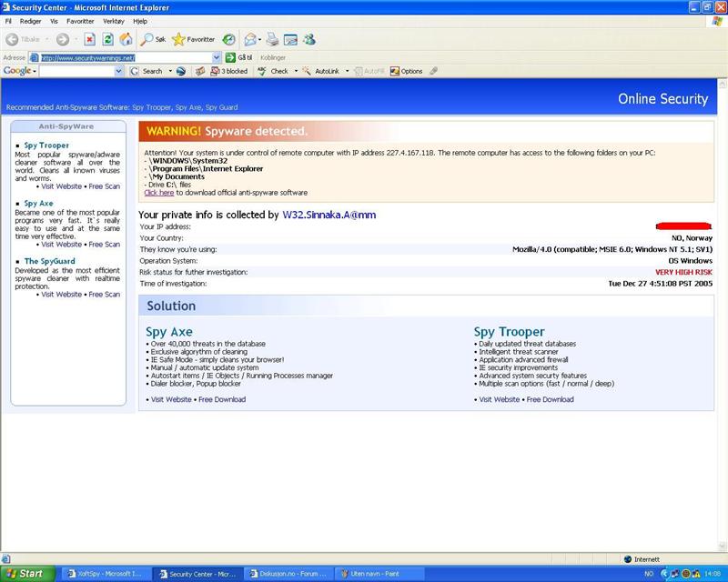Click the Windows Start button
This screenshot has width=728, height=582.
tap(27, 574)
